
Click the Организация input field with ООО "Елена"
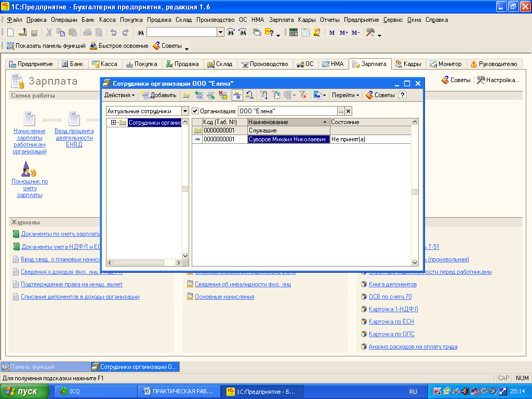[x=288, y=111]
